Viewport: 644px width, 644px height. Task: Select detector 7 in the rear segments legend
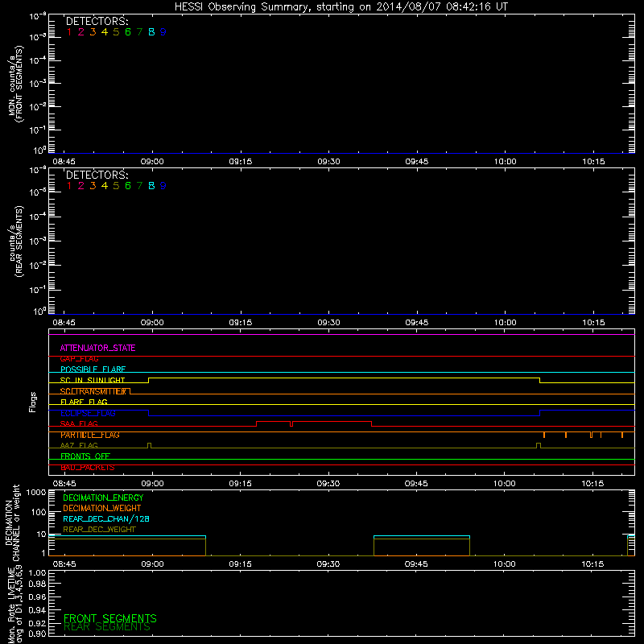139,186
